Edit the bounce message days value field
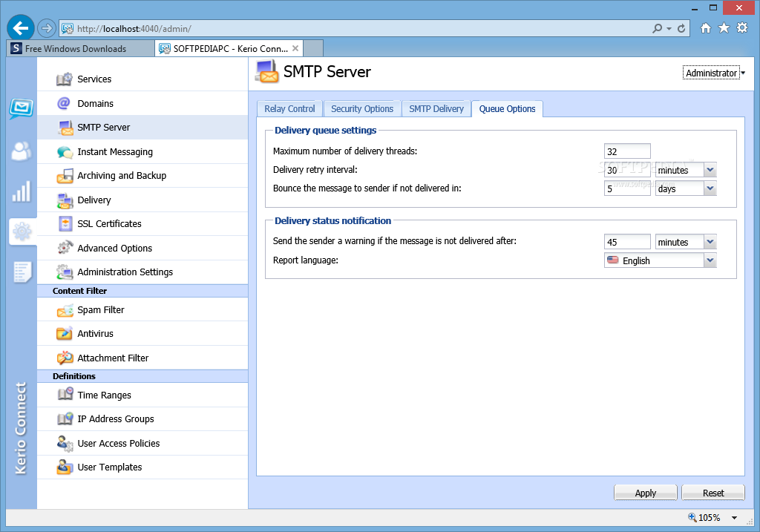Screen dimensions: 760x532 click(627, 188)
